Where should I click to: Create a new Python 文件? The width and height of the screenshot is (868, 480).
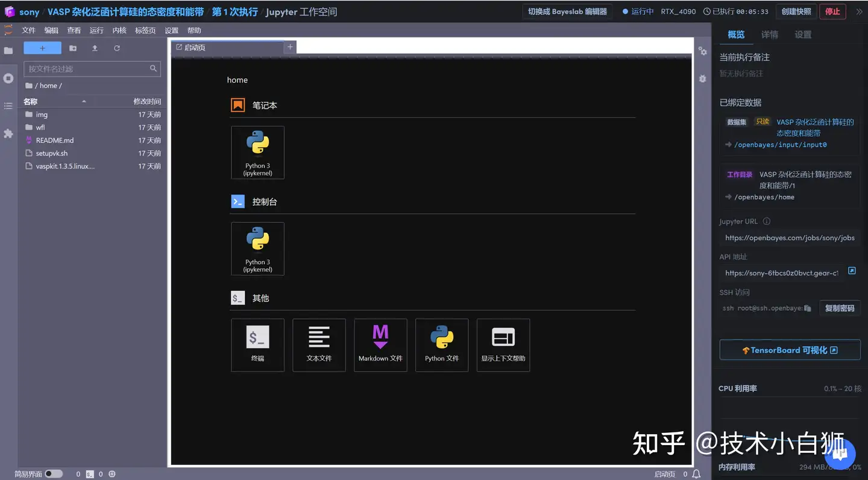(x=442, y=345)
